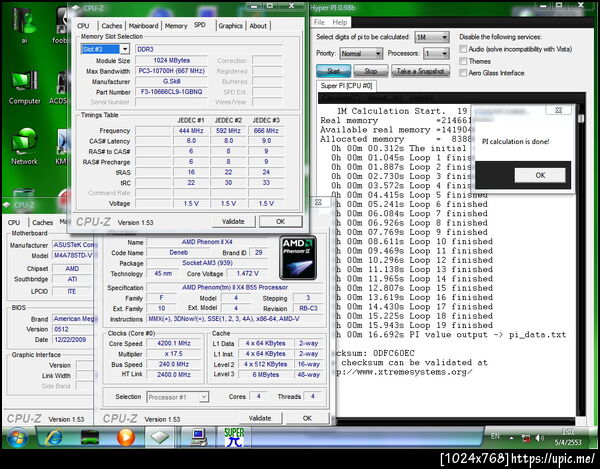This screenshot has height=469, width=600.
Task: Click the Manufacturer G.Skill value
Action: coord(171,81)
